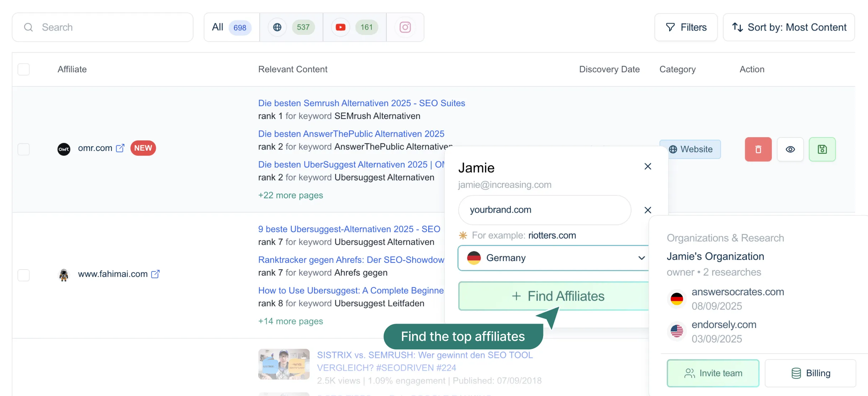Expand '+14 more pages' for fahimai.com

click(291, 321)
